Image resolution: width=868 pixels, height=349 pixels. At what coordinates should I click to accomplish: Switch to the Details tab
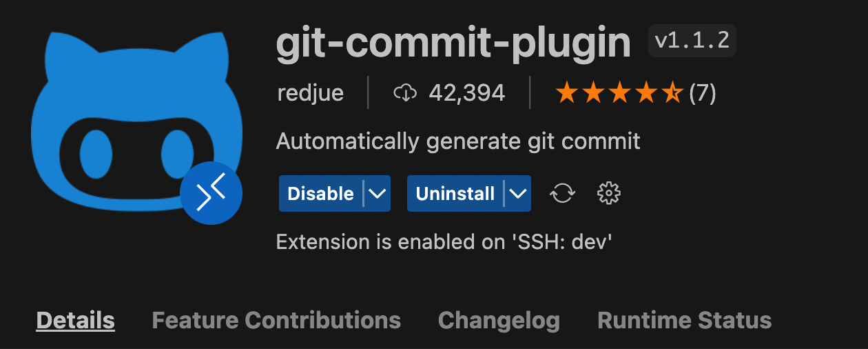coord(75,320)
